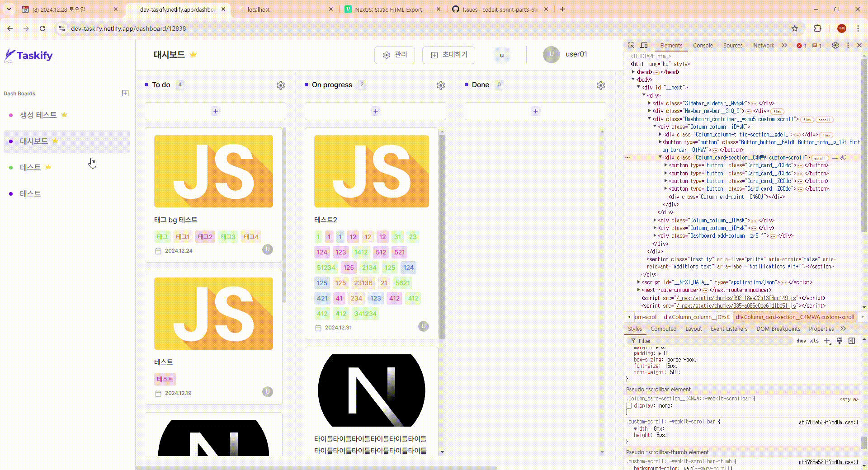This screenshot has width=868, height=470.
Task: Open the DevTools inspect element picker
Action: point(632,45)
